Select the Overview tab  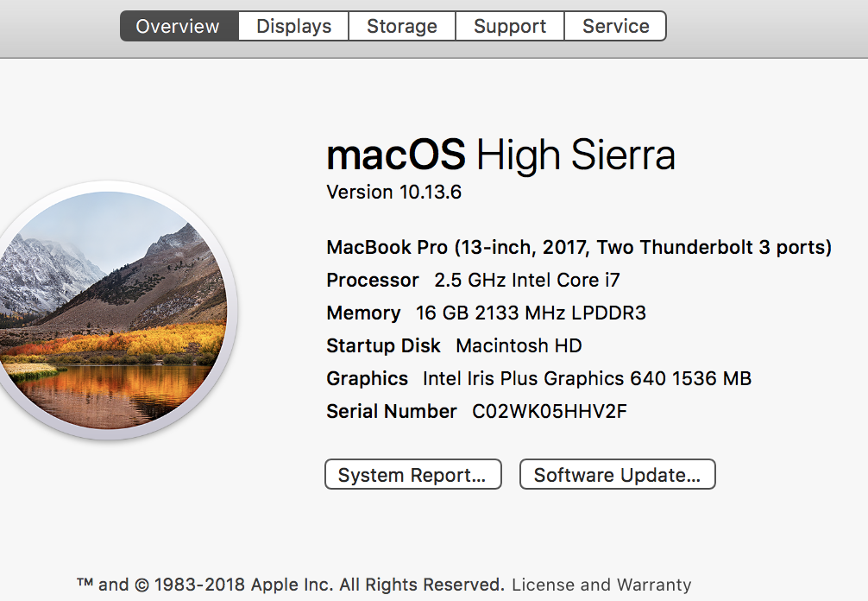(x=178, y=26)
